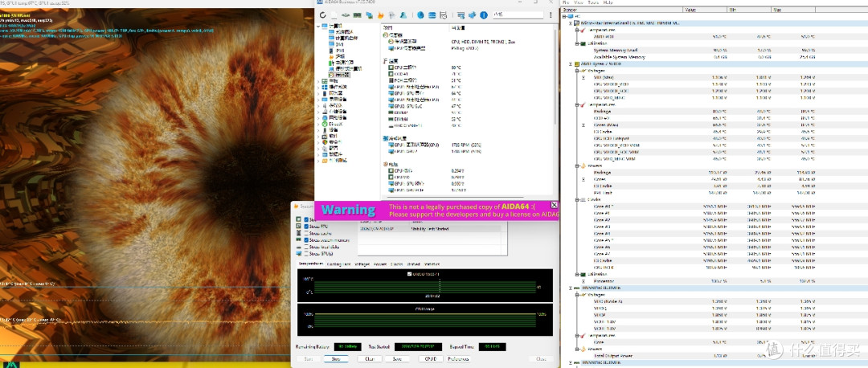The height and width of the screenshot is (368, 868).
Task: Open the File menu in HWiNFO
Action: coord(566,2)
